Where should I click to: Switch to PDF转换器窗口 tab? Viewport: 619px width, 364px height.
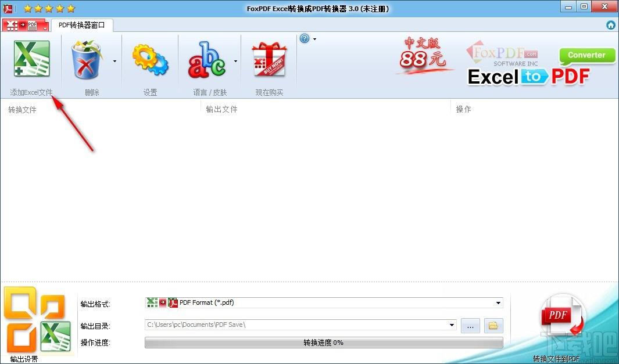point(82,25)
